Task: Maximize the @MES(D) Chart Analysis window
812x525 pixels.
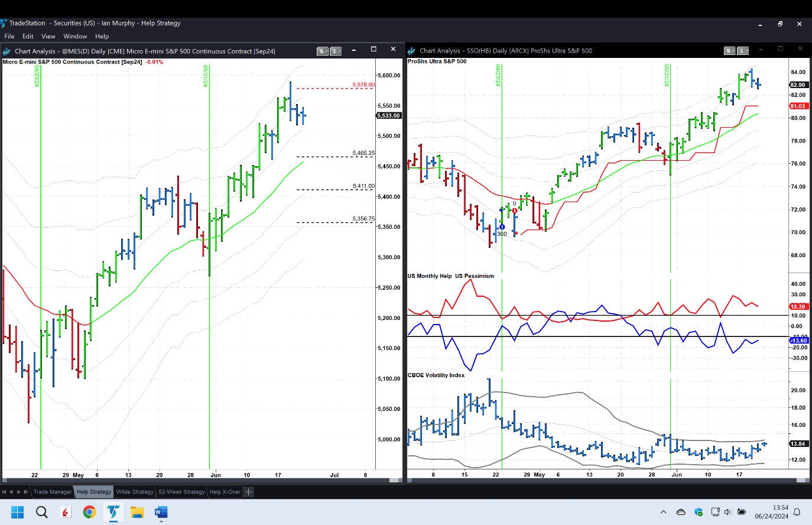Action: (x=373, y=49)
